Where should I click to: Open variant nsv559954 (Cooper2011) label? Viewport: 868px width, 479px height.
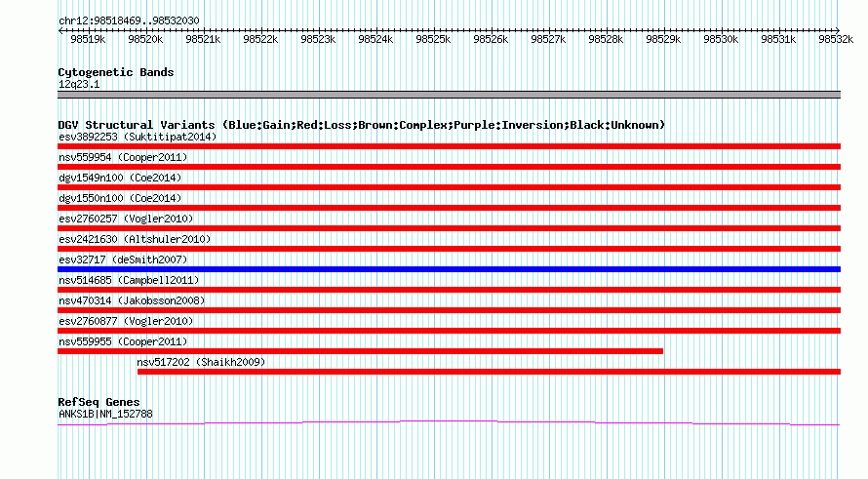click(x=123, y=157)
